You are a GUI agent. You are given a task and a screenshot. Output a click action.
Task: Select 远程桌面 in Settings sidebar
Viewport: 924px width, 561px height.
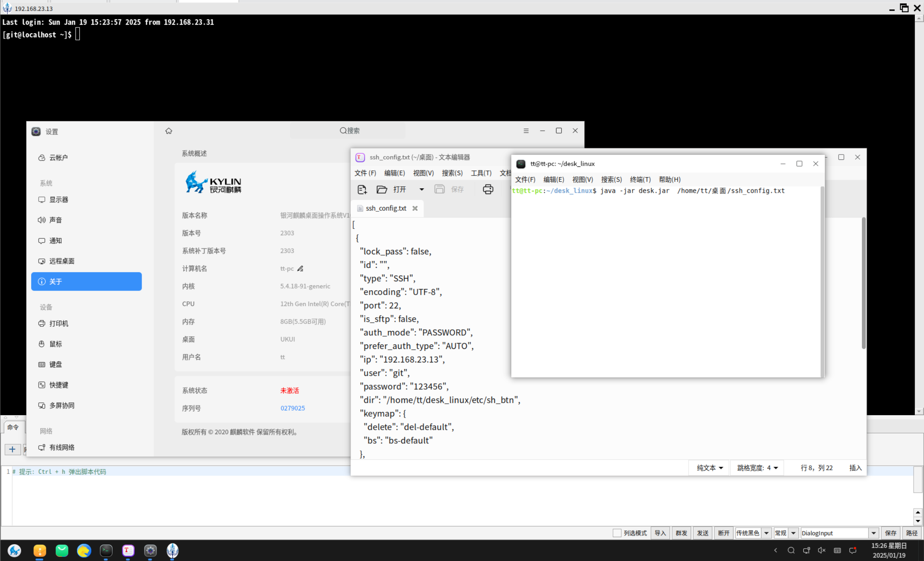[x=62, y=261]
